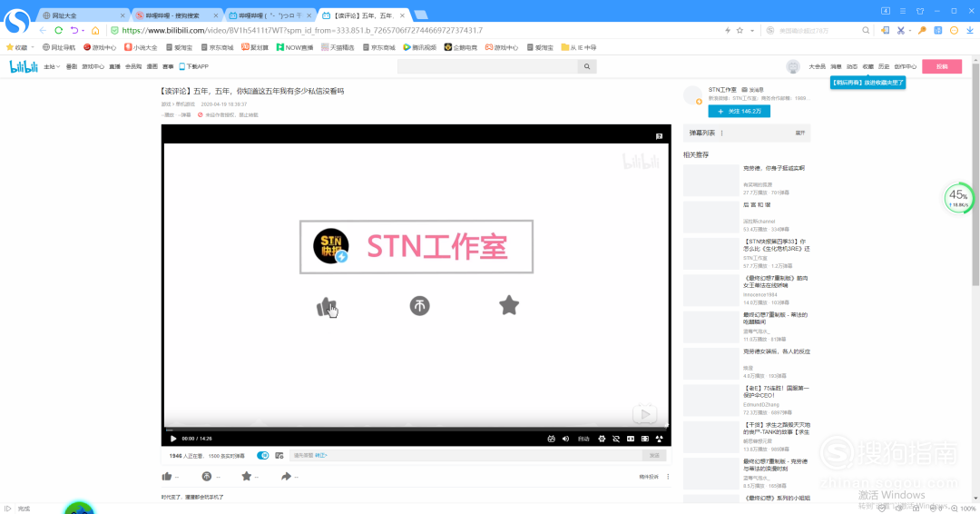980x514 pixels.
Task: Open the player settings gear
Action: tap(602, 439)
